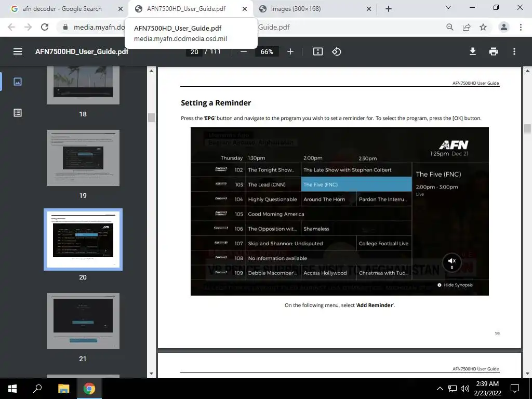Open a new browser tab

pyautogui.click(x=389, y=9)
